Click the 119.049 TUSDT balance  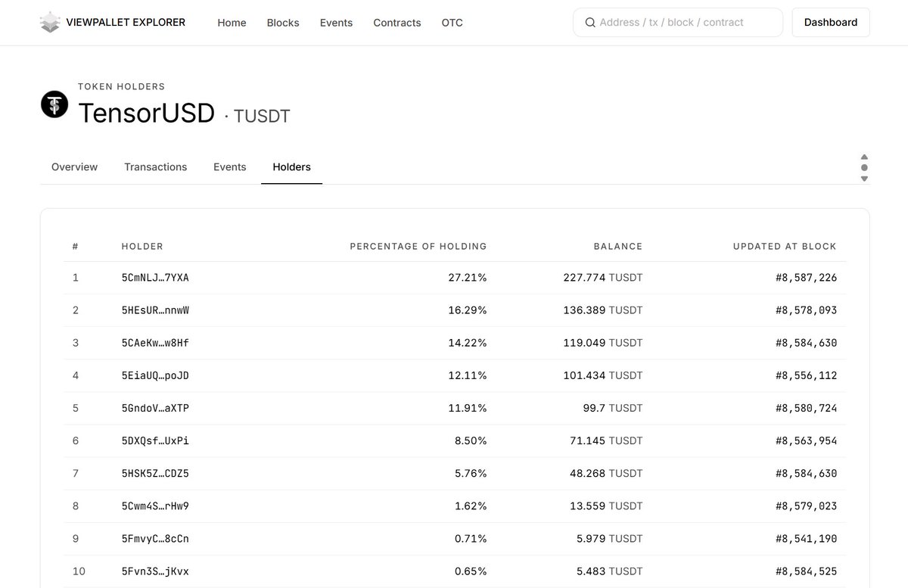[x=603, y=343]
